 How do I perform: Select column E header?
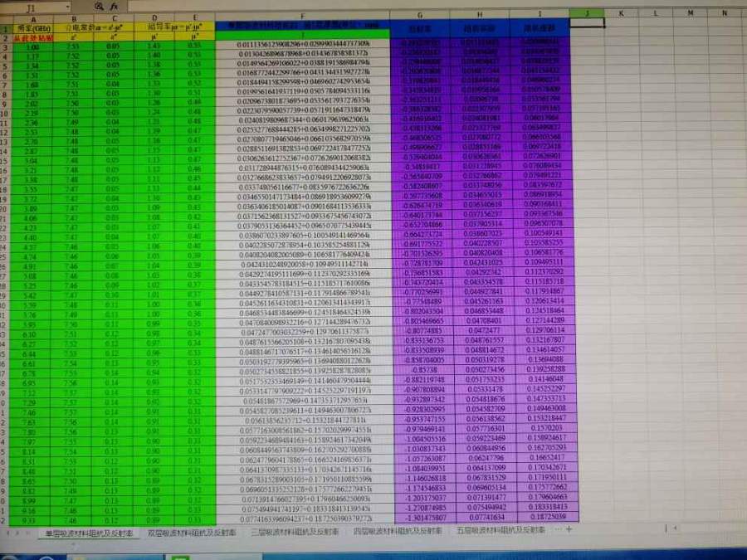pos(195,17)
